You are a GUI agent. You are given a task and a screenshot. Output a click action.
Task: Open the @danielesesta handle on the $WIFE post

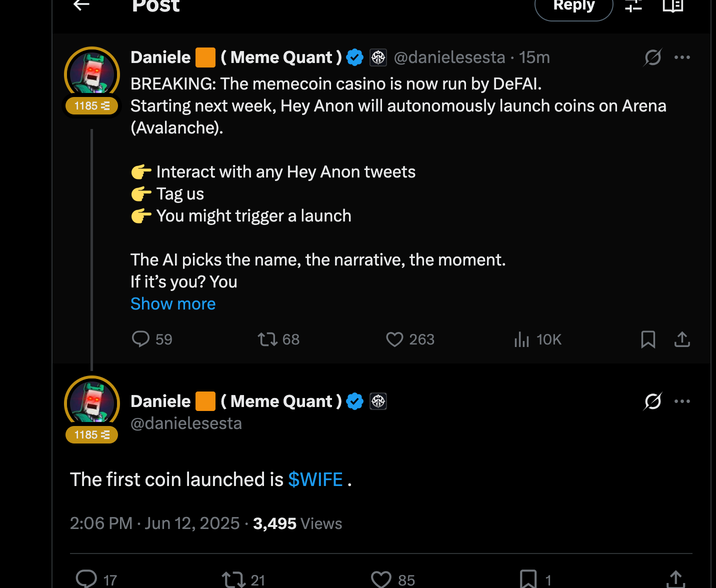[x=186, y=423]
